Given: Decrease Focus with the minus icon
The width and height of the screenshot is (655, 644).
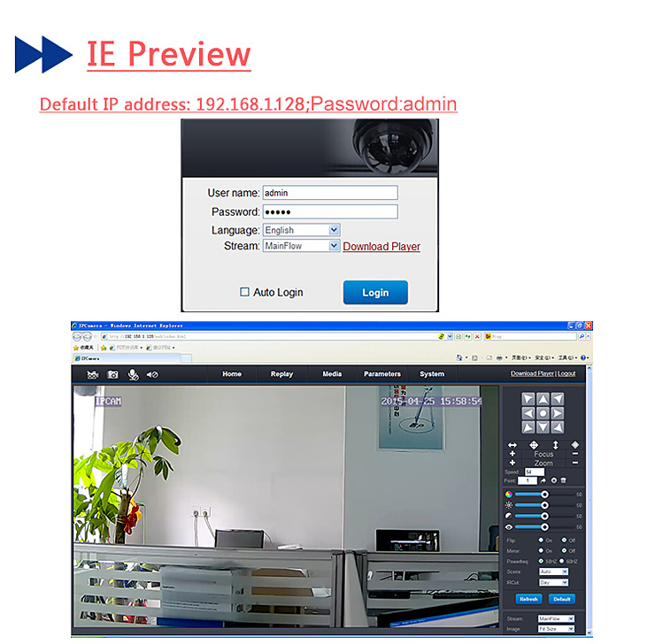Looking at the screenshot, I should (575, 454).
